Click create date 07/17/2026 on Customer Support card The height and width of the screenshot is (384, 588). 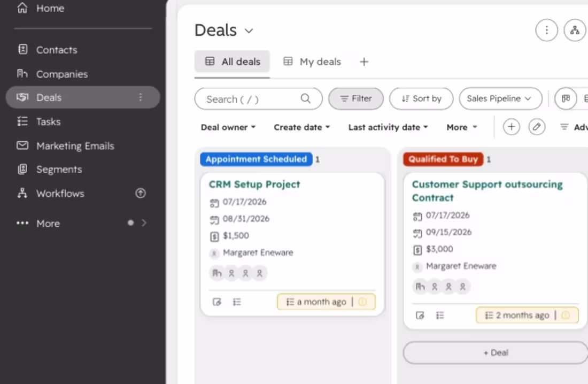tap(448, 216)
